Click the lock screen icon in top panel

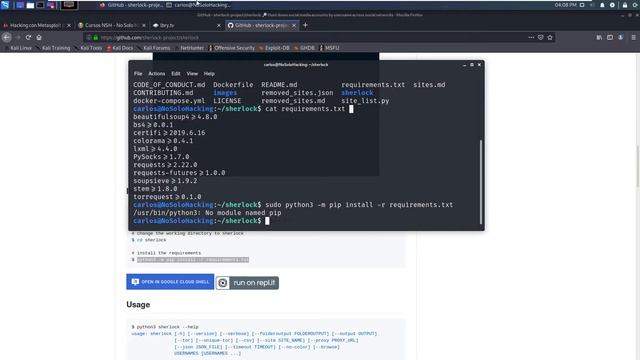(x=624, y=5)
